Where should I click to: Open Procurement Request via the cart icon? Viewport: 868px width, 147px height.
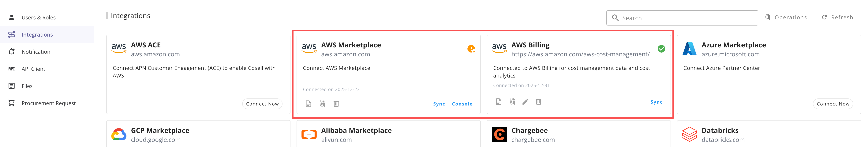coord(11,103)
